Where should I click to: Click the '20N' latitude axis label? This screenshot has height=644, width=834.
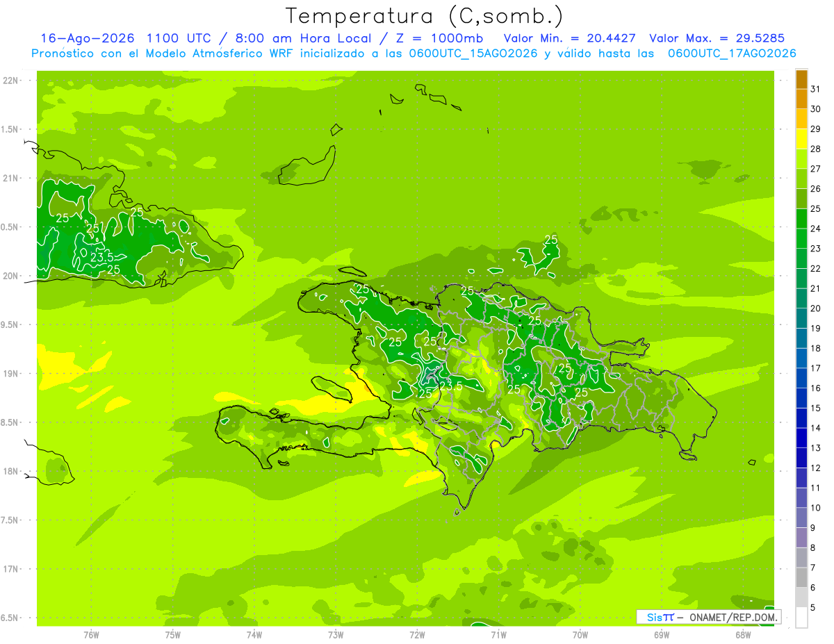click(x=10, y=276)
